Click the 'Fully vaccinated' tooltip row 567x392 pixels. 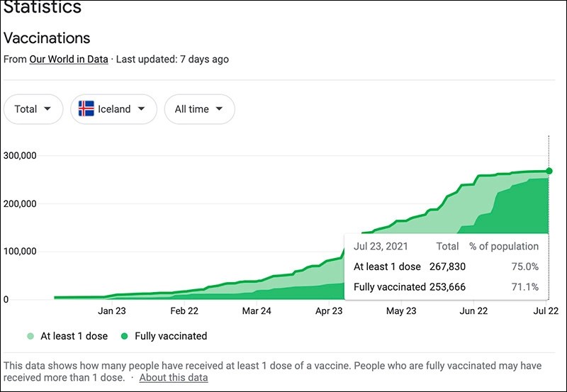[x=445, y=287]
